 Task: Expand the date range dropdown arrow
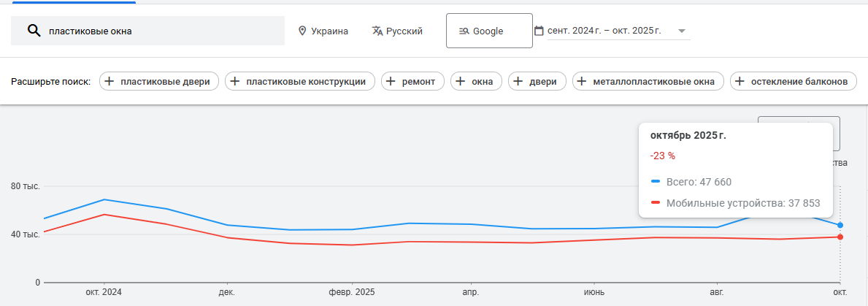pyautogui.click(x=681, y=31)
